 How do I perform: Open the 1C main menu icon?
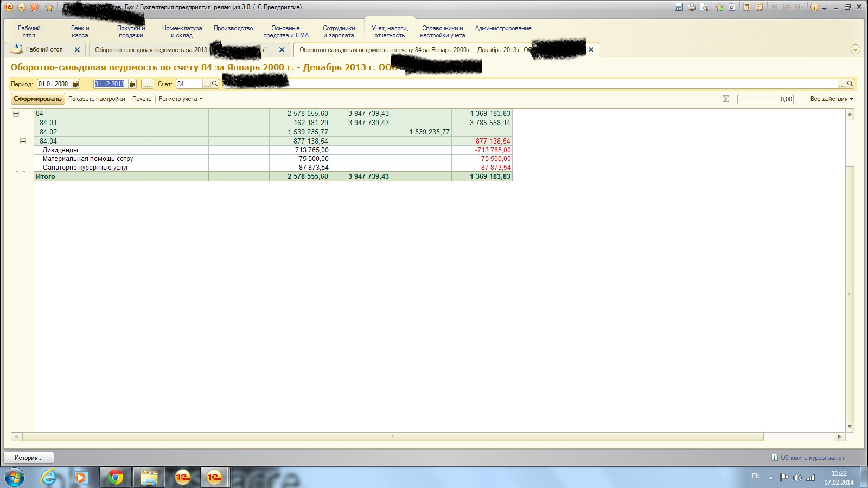[x=9, y=7]
